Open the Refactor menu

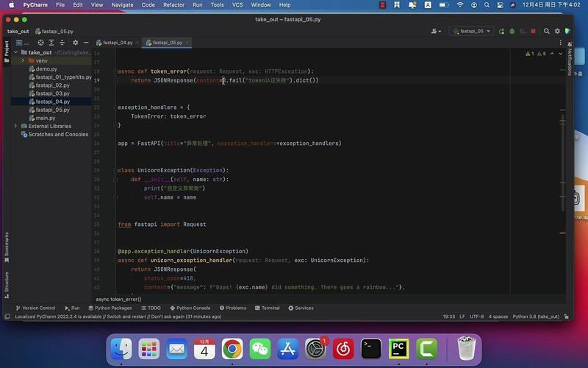pos(173,5)
